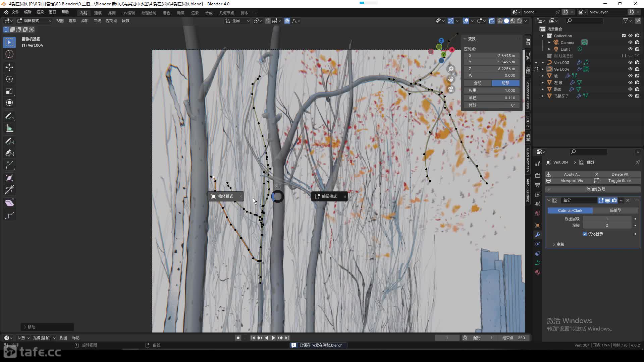Click the 权重 value slider
This screenshot has height=362, width=644.
pos(492,90)
